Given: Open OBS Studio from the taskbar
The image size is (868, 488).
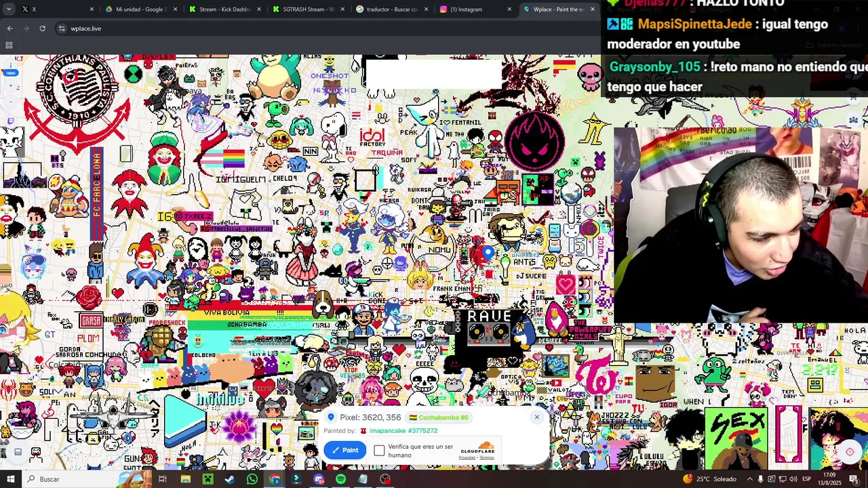Looking at the screenshot, I should point(385,479).
